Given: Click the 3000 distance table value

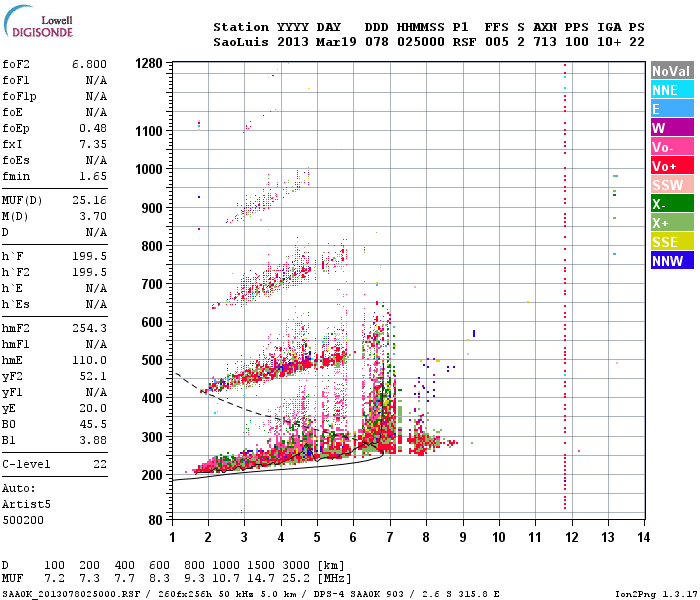Looking at the screenshot, I should coord(296,565).
